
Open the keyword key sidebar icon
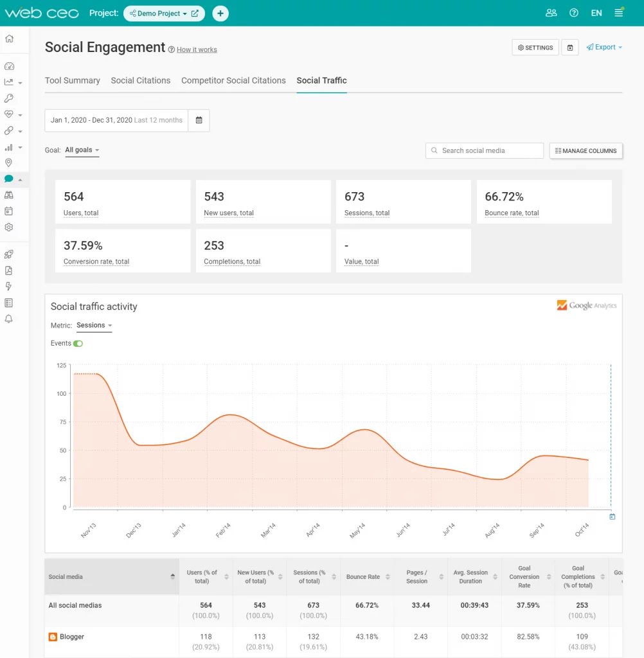pos(9,98)
